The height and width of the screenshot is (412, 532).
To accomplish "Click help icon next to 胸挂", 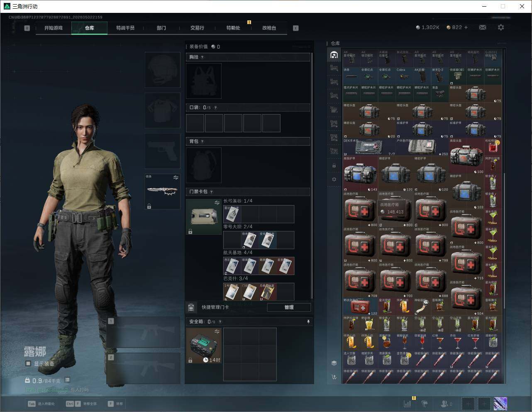I will coord(203,57).
